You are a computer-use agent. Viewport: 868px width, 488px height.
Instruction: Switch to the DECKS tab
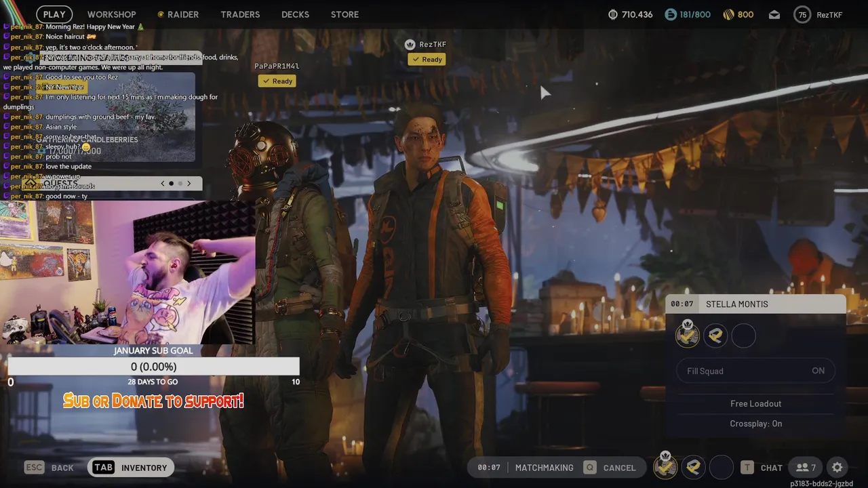[x=295, y=14]
